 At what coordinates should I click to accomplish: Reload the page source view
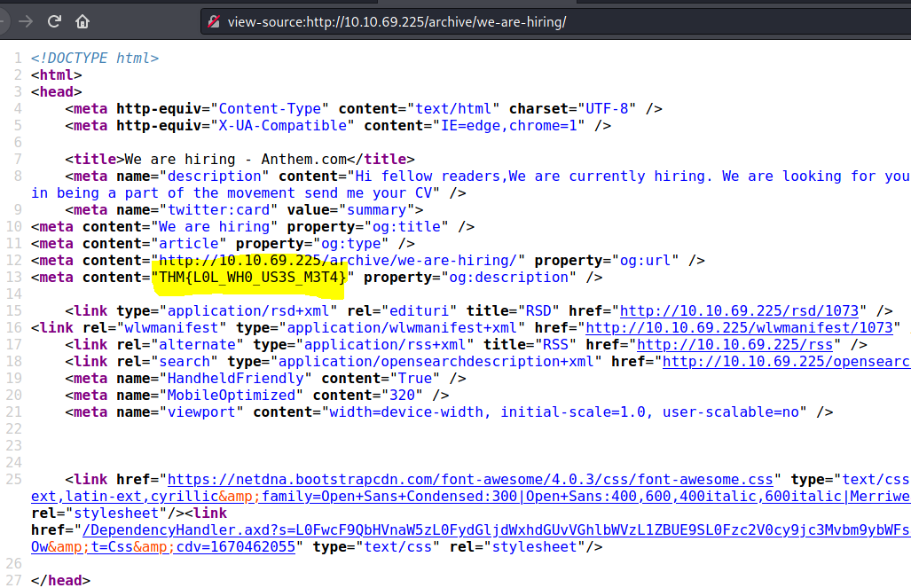pos(54,21)
